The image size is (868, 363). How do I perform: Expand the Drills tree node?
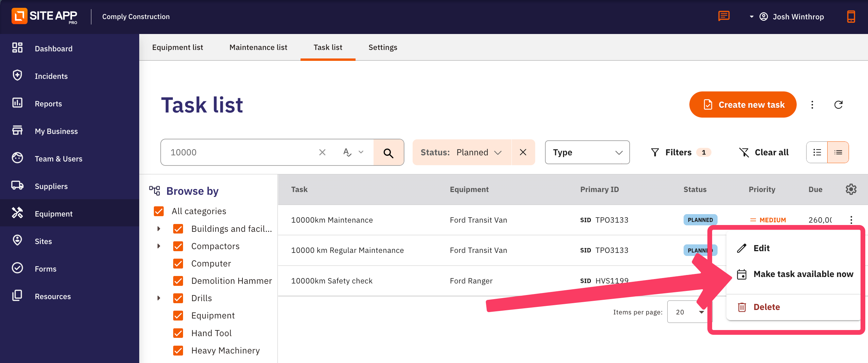click(159, 298)
